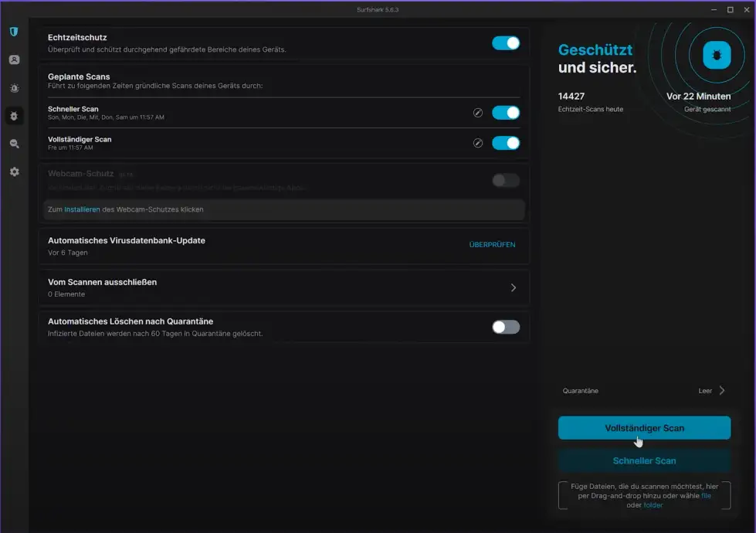Open the VPN shield icon in sidebar

(x=14, y=32)
